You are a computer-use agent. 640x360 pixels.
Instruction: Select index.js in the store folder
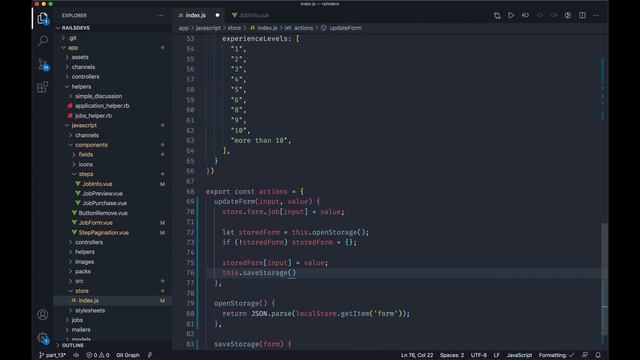(x=89, y=300)
